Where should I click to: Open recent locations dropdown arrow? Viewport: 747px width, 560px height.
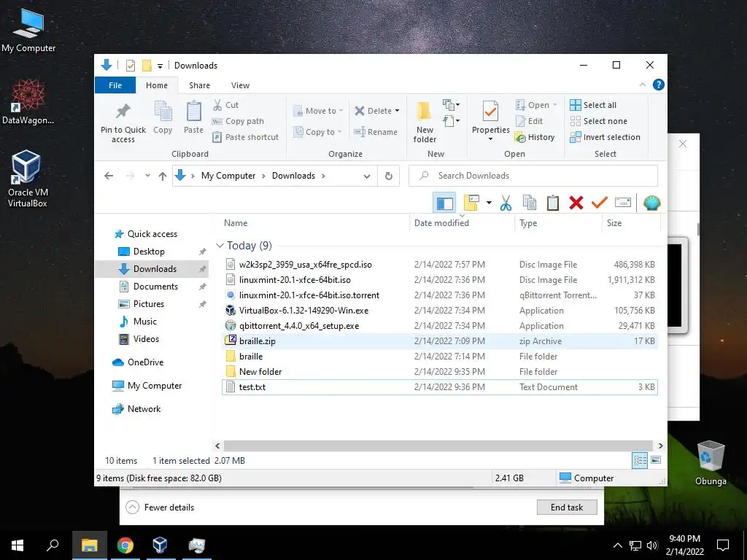tap(147, 176)
